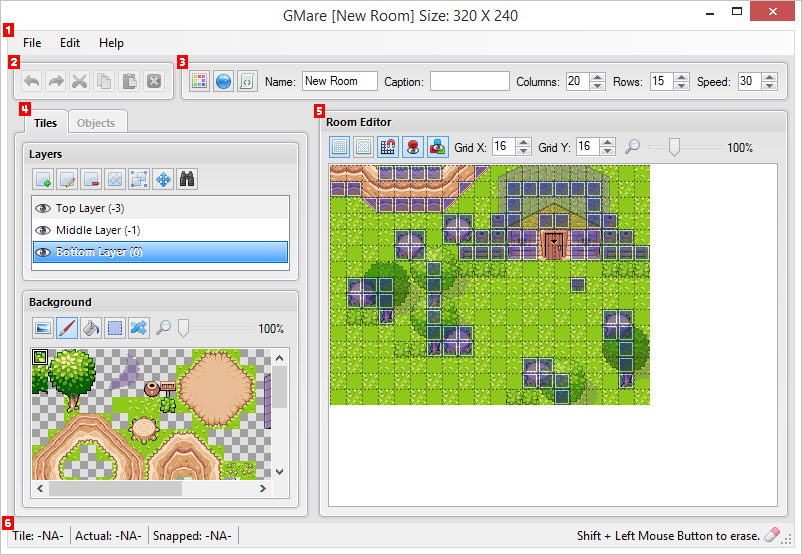Click the overlapping squares merge icon

tap(139, 179)
